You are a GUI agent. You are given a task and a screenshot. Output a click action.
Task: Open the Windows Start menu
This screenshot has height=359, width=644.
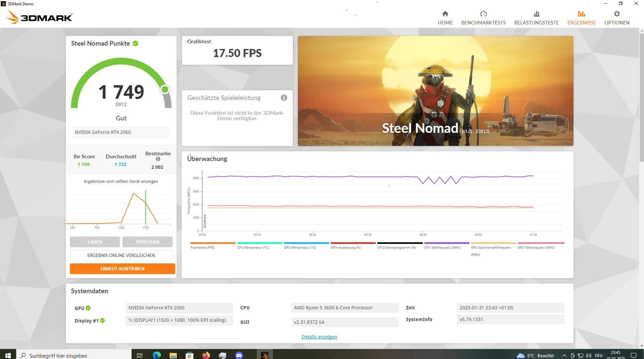(8, 355)
